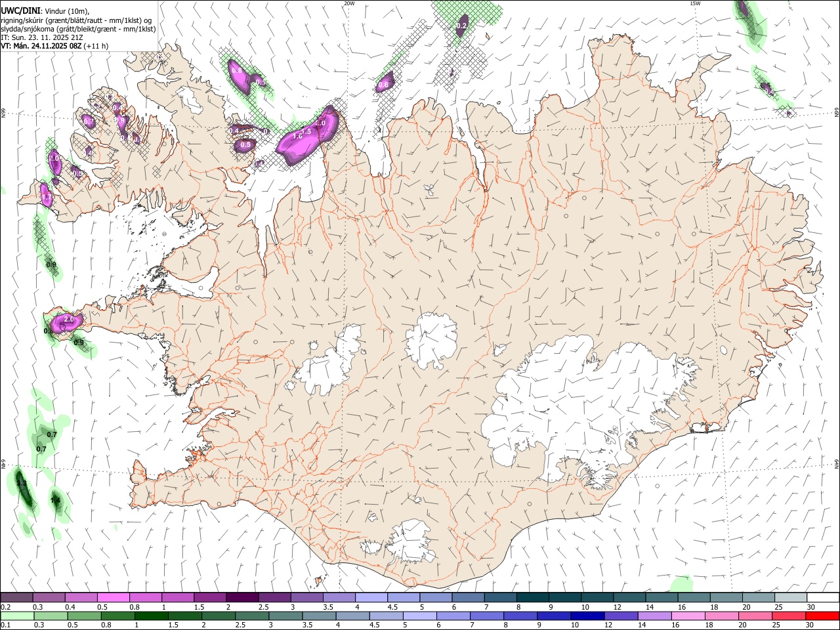Click the '64N' latitude label on right edge
Screen dimensions: 840x630
click(x=837, y=463)
